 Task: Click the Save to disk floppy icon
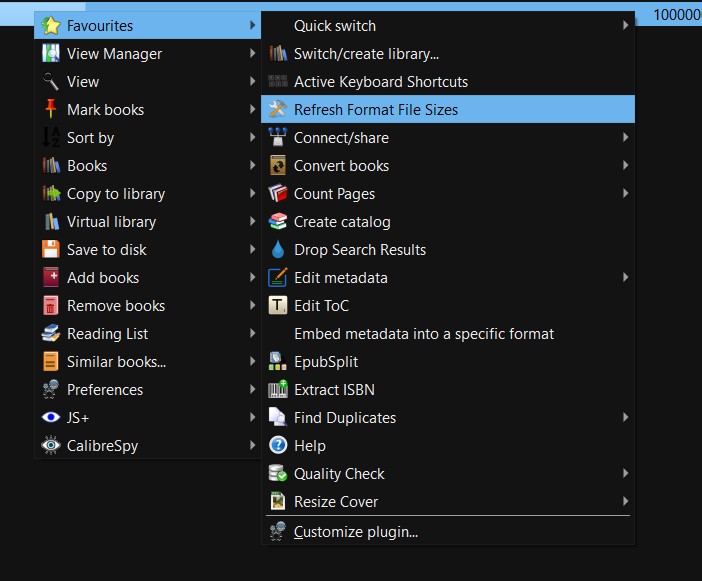[51, 250]
